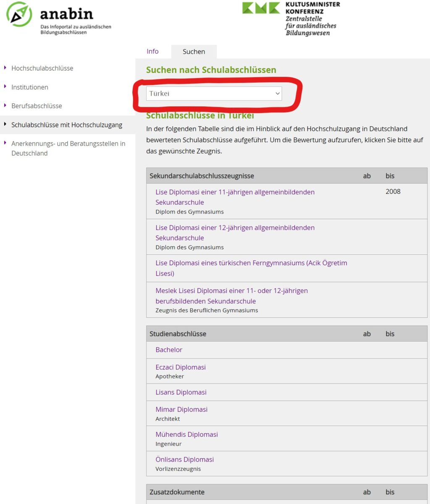This screenshot has height=504, width=430.
Task: Open the Mühendis Diplomasi entry
Action: pyautogui.click(x=186, y=434)
